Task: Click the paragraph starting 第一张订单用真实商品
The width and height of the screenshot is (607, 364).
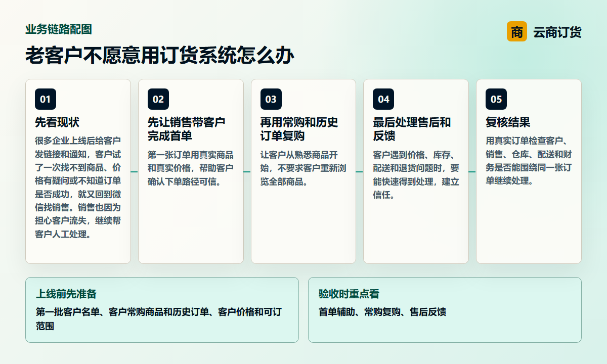Action: [191, 168]
